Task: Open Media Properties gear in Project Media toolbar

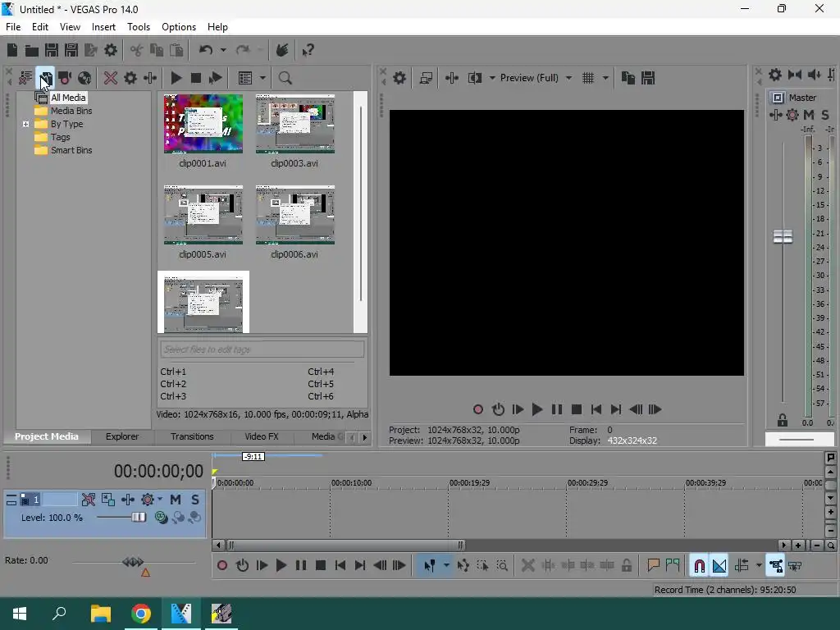Action: point(130,78)
